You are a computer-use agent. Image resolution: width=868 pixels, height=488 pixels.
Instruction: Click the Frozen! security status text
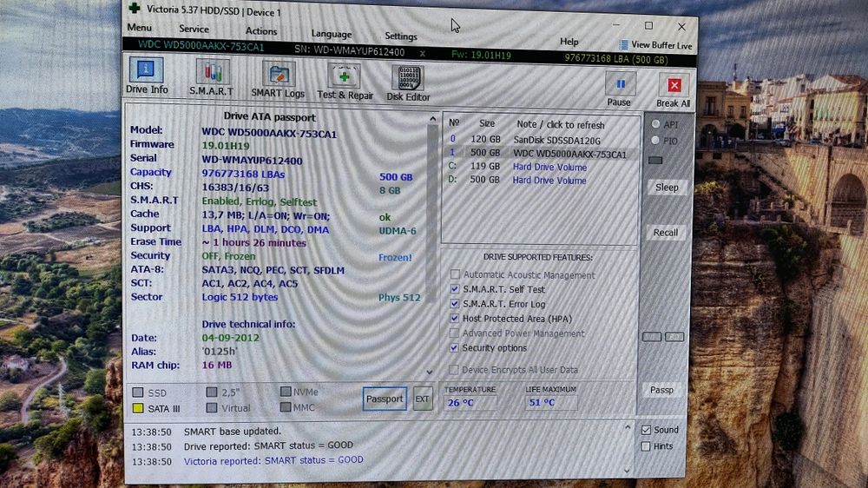[x=395, y=257]
